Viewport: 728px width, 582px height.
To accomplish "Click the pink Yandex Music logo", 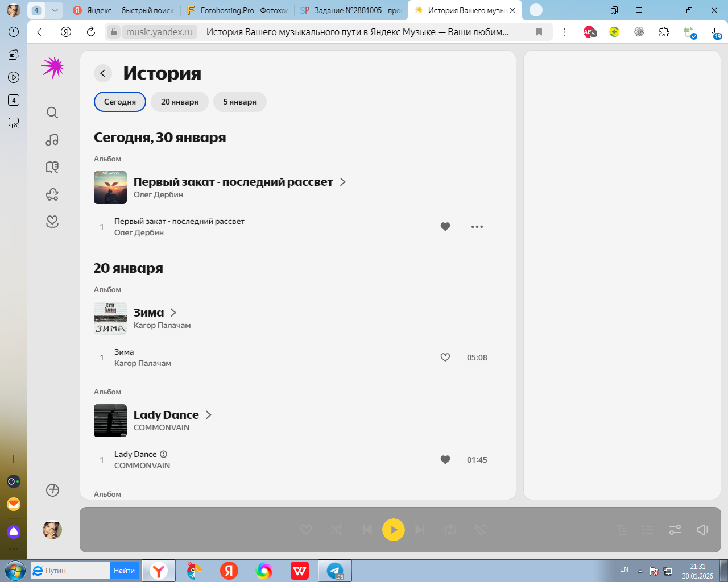I will 52,68.
